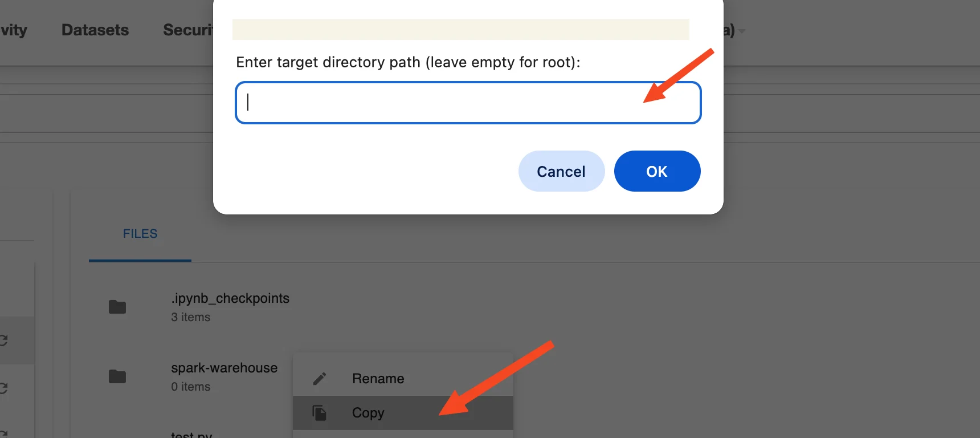This screenshot has height=438, width=980.
Task: Open the .ipynb_checkpoints folder name
Action: (230, 298)
